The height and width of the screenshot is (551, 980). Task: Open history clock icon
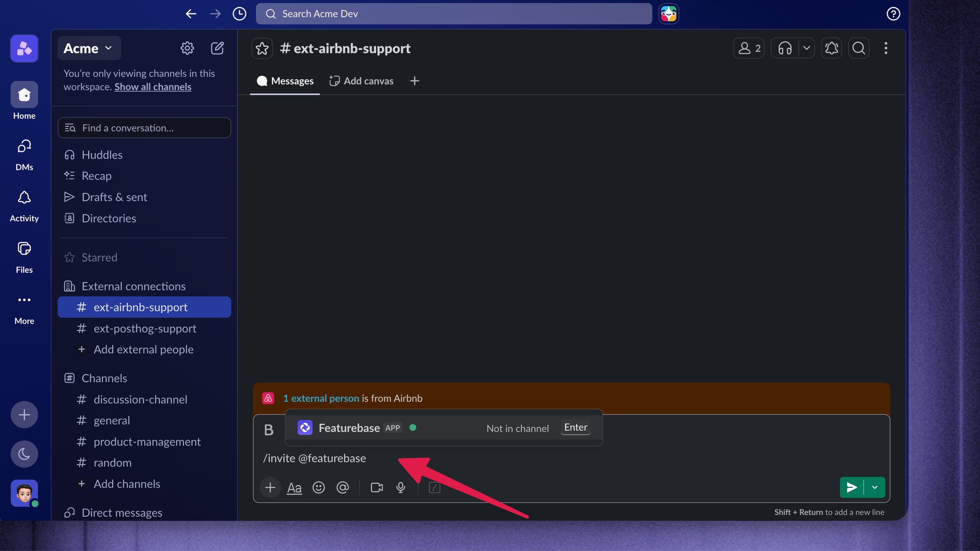click(239, 14)
